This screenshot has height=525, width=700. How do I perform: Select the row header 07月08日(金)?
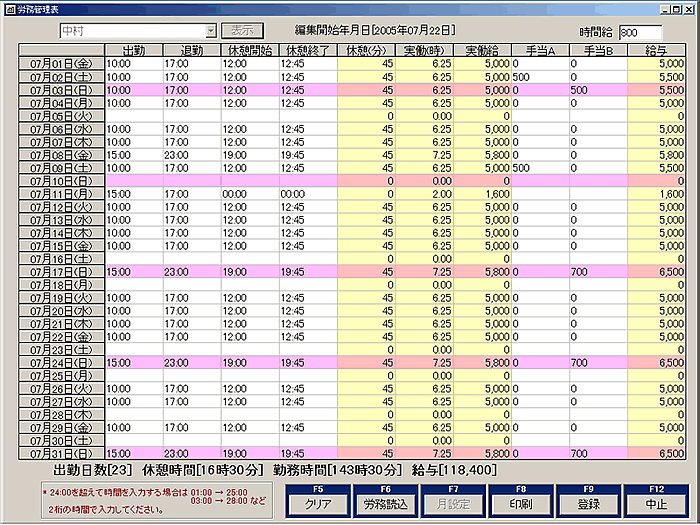click(x=62, y=154)
